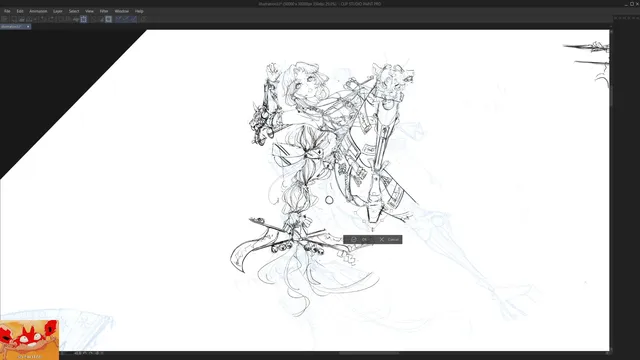Click Cancel in the transform launcher
This screenshot has width=640, height=360.
point(389,240)
